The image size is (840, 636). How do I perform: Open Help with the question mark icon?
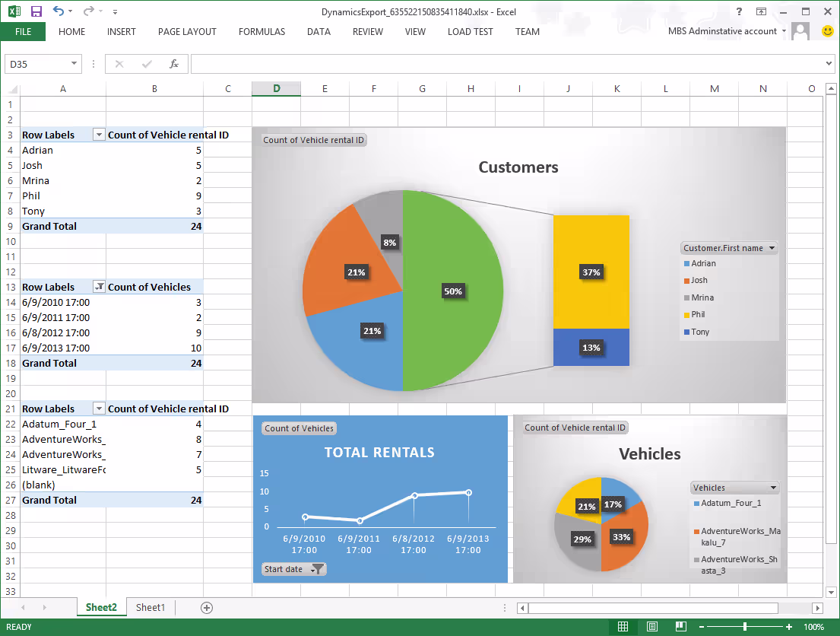738,11
